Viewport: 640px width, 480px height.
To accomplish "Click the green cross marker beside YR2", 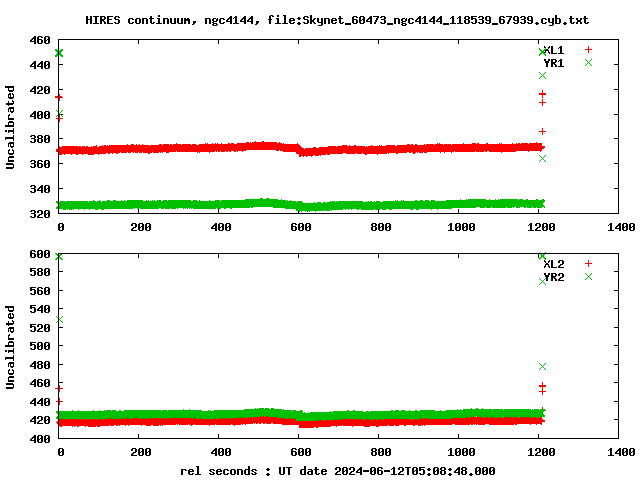I will (x=588, y=276).
